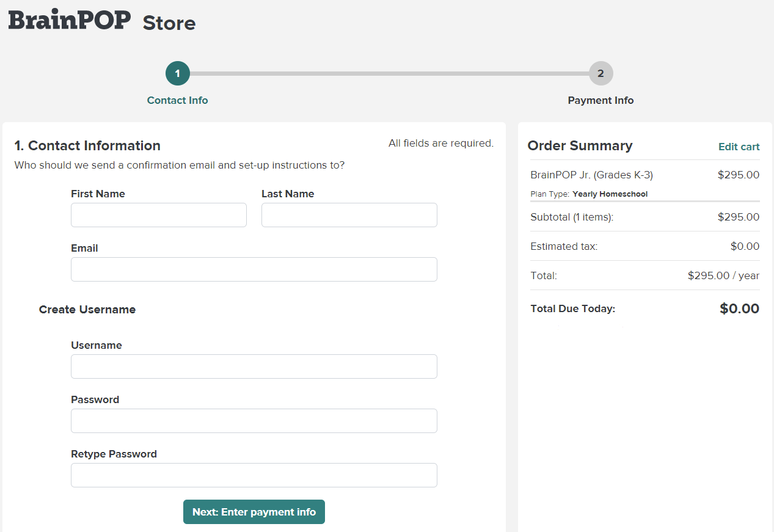The image size is (774, 532).
Task: Click into the Email field
Action: [254, 269]
